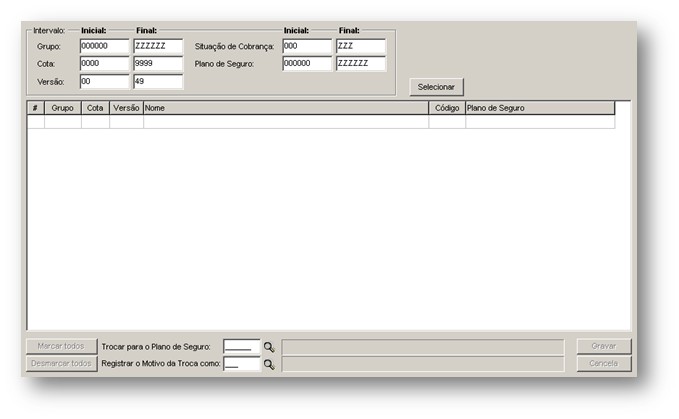Focus the Cota final field with 9999
The image size is (679, 419).
(158, 64)
